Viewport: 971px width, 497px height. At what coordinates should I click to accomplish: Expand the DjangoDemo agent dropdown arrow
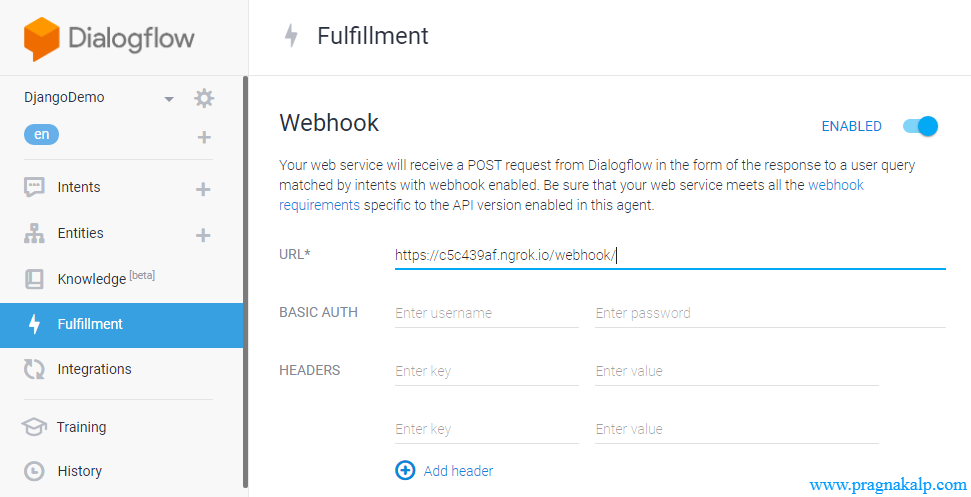coord(169,99)
